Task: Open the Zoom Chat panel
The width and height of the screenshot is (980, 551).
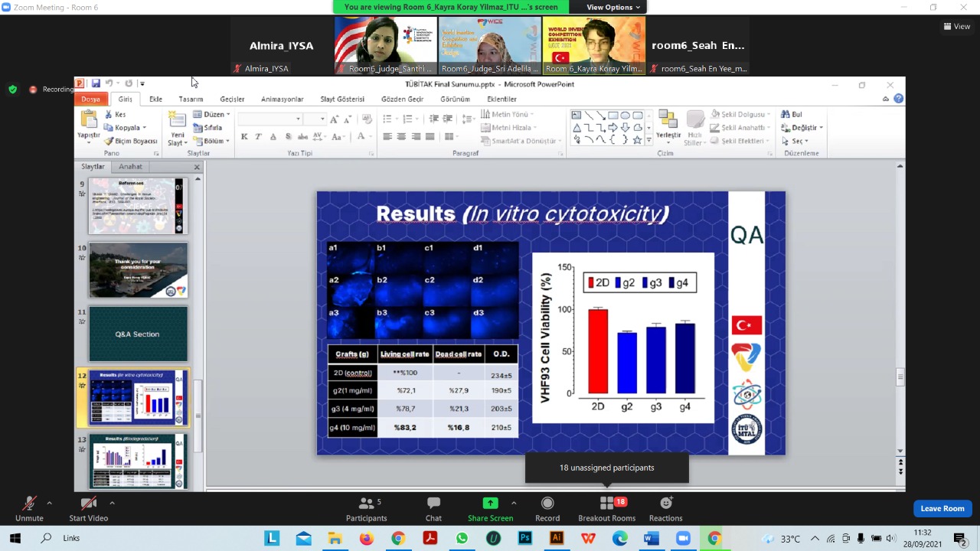Action: (x=433, y=508)
